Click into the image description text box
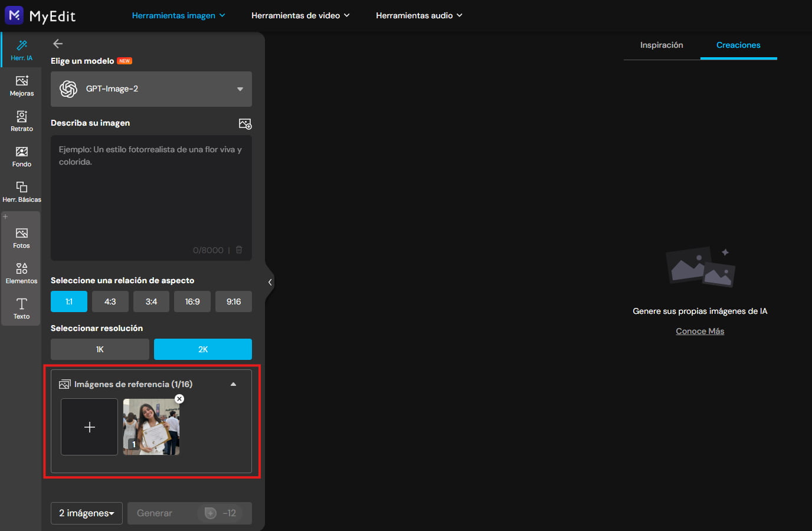 click(151, 198)
